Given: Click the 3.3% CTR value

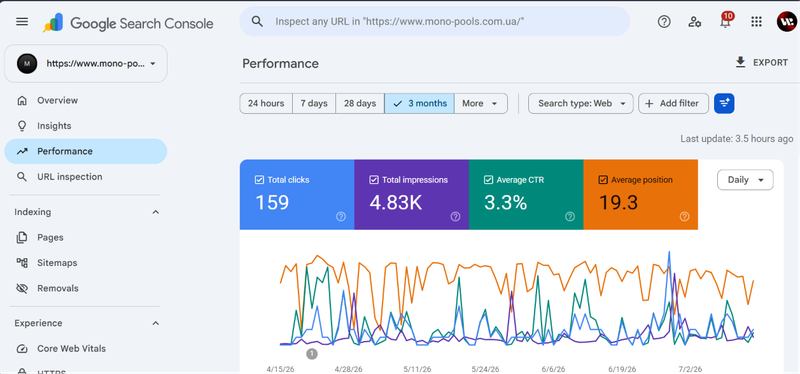Looking at the screenshot, I should click(x=505, y=203).
